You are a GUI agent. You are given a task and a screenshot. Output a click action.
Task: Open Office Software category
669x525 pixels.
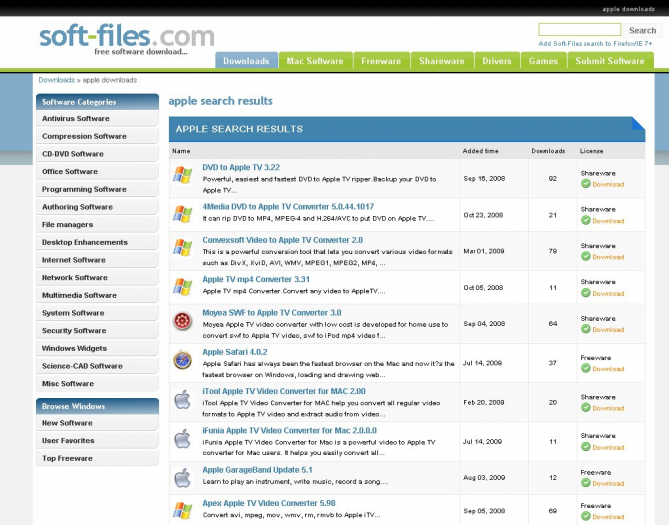(97, 172)
